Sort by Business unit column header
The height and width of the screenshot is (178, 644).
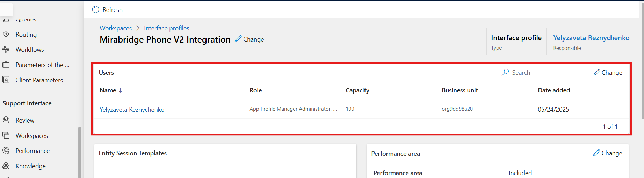tap(460, 90)
